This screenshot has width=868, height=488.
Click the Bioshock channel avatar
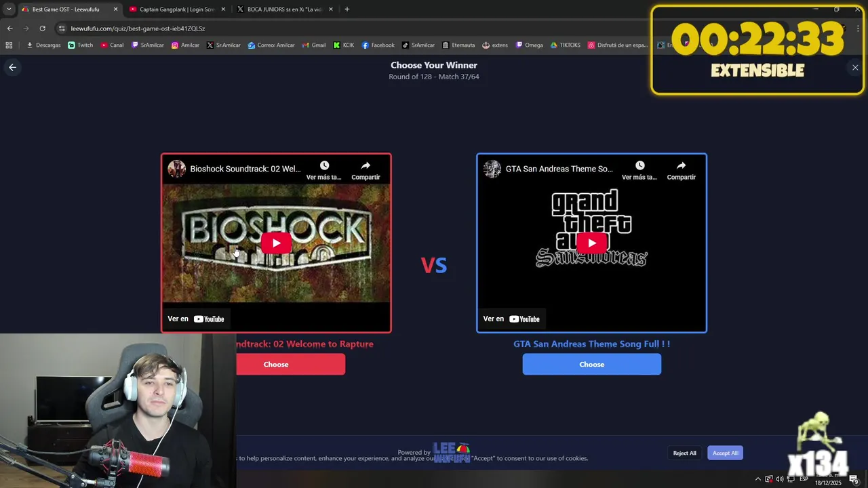[176, 169]
